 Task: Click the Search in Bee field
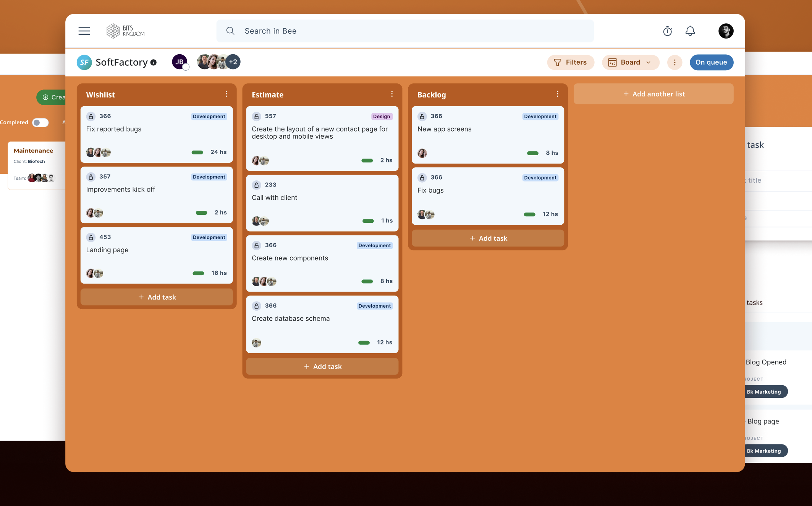click(405, 31)
